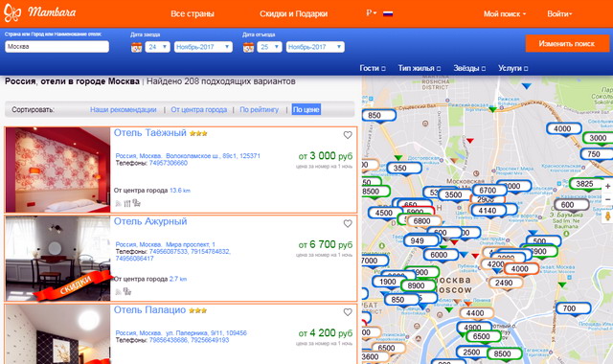The width and height of the screenshot is (613, 364).
Task: Click heart icon for Отель Палацио
Action: (348, 312)
